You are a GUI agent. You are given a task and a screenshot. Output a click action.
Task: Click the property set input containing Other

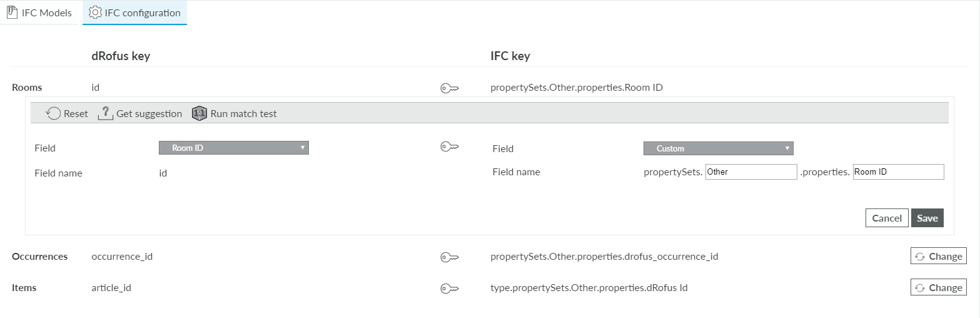(750, 172)
